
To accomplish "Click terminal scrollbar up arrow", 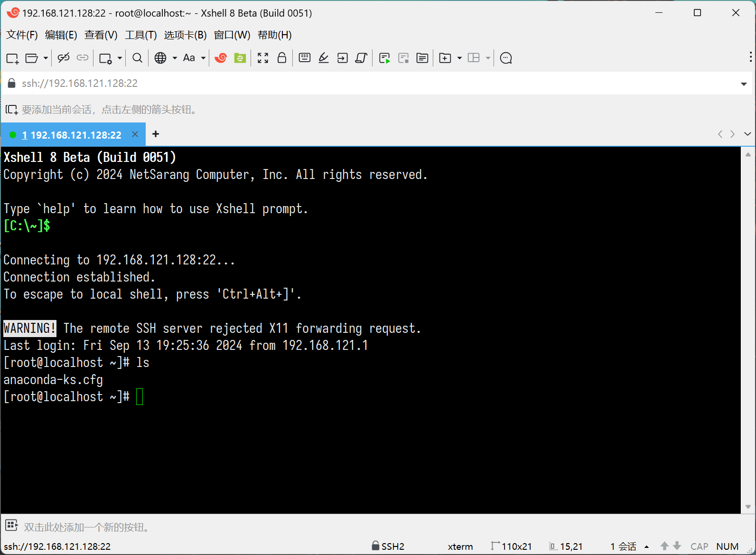I will tap(748, 154).
